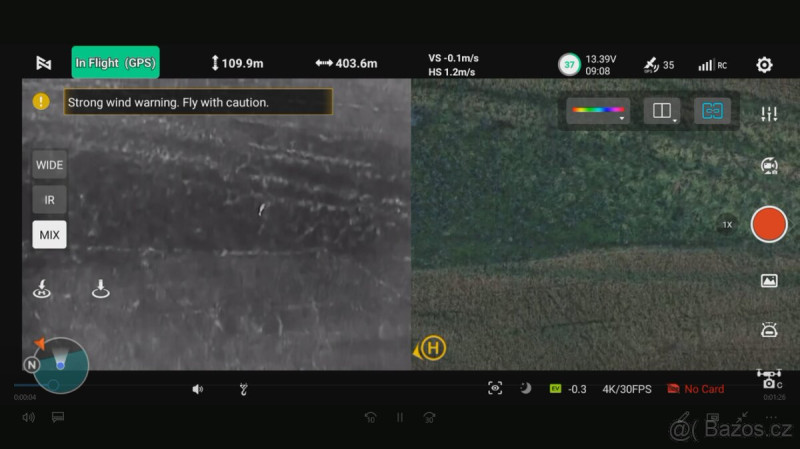The width and height of the screenshot is (800, 449).
Task: Tap the RC signal strength icon
Action: 712,65
